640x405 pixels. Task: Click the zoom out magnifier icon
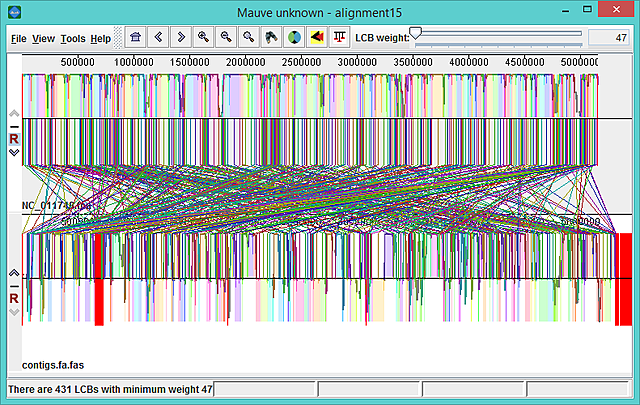tap(226, 38)
